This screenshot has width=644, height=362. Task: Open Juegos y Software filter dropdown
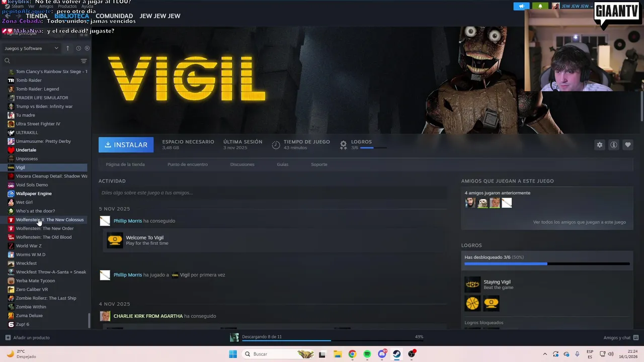[x=31, y=48]
